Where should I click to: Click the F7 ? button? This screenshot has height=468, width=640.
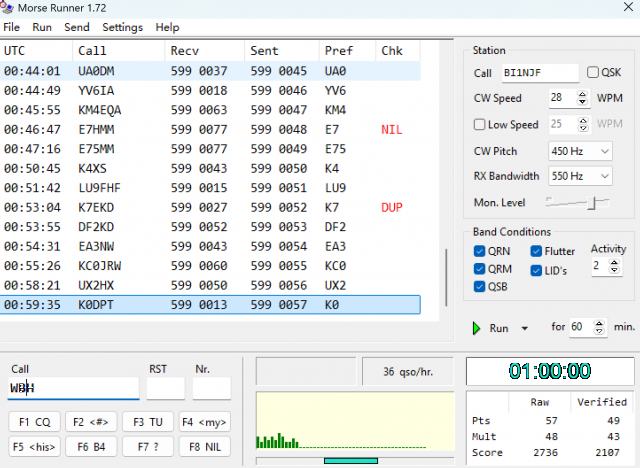(x=148, y=447)
